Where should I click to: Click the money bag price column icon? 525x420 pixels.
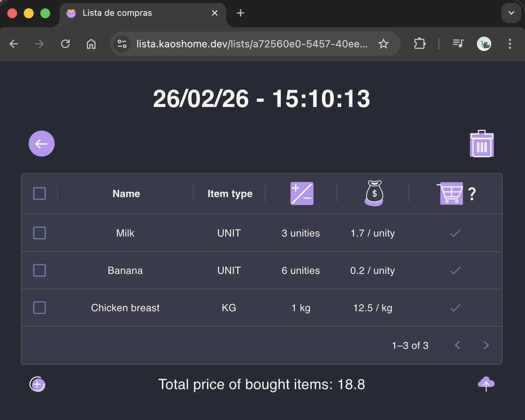coord(374,193)
